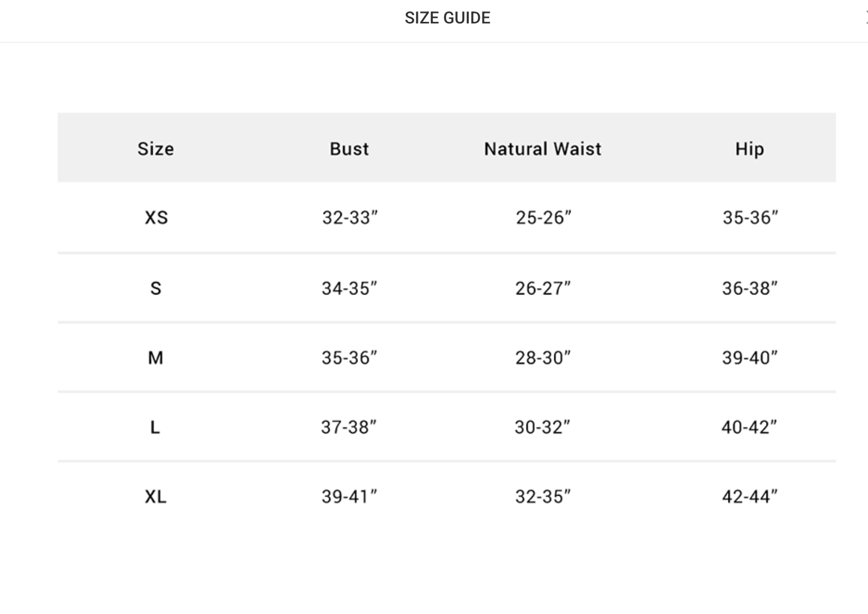Click the XS size row label

[156, 217]
